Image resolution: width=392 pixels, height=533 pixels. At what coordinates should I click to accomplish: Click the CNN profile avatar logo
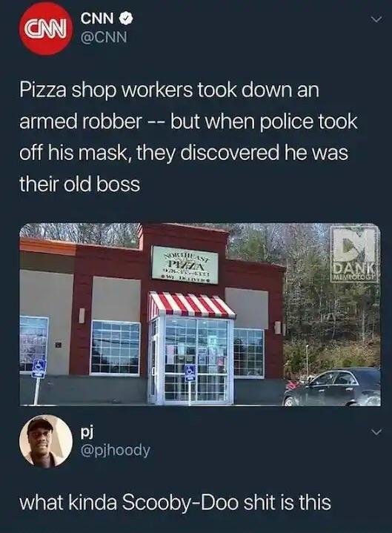(x=46, y=29)
